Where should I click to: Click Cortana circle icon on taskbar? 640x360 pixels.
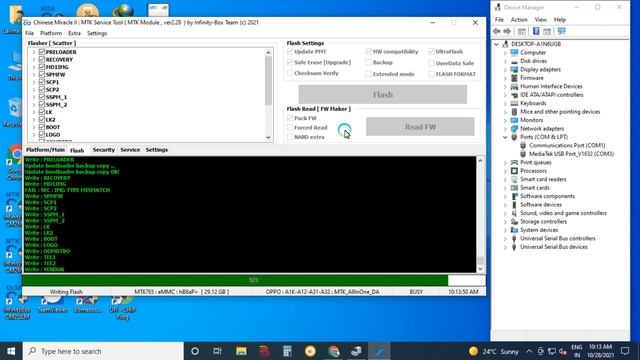[x=195, y=351]
